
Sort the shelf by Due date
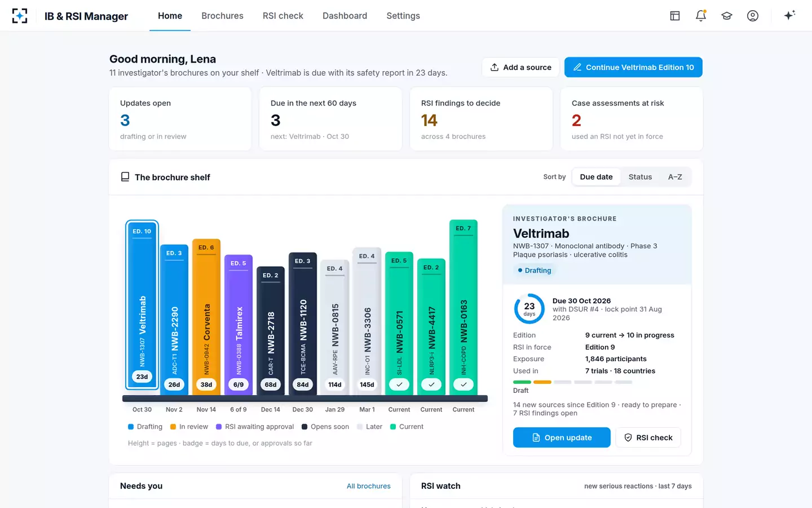coord(596,177)
